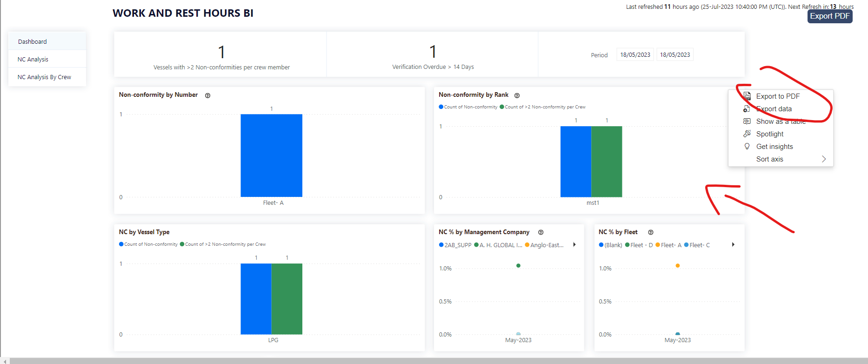Select Count of >2 Non-conformity legend in Rank chart
Image resolution: width=868 pixels, height=364 pixels.
[x=542, y=107]
